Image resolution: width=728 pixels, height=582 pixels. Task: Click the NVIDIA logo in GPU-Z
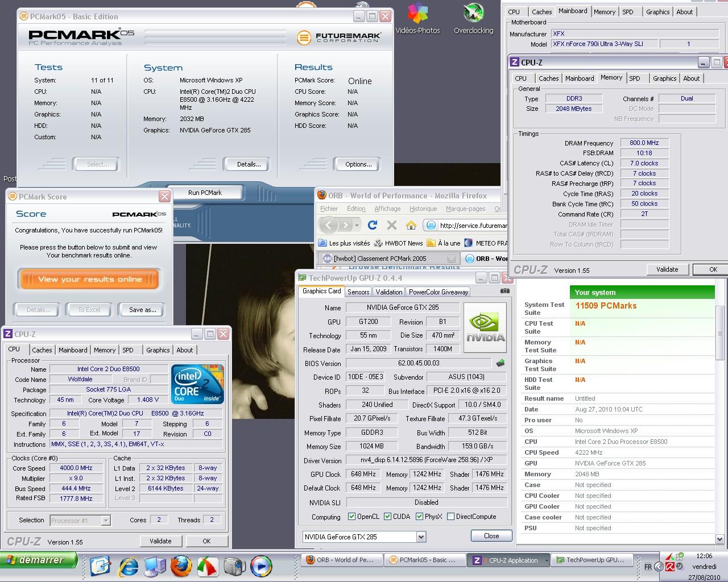[485, 327]
